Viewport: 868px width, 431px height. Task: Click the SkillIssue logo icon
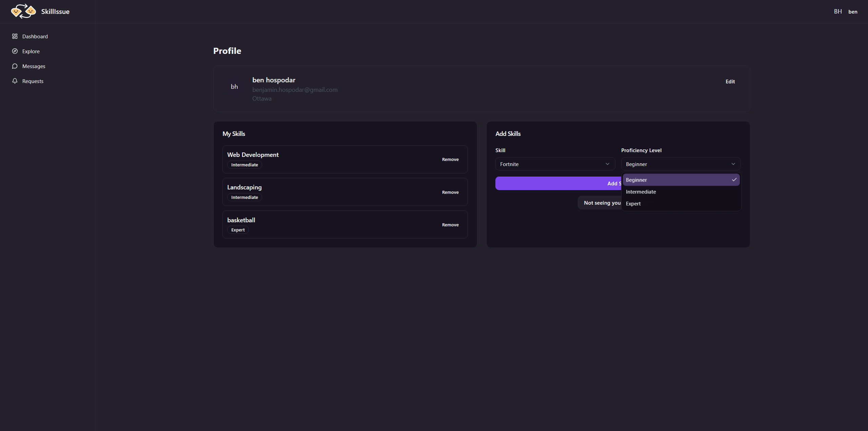coord(23,12)
